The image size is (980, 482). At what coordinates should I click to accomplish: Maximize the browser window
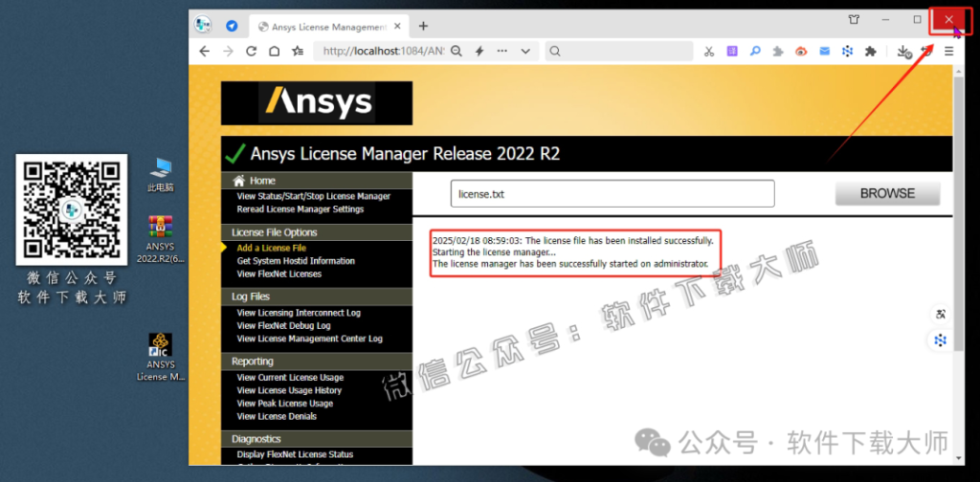coord(917,20)
